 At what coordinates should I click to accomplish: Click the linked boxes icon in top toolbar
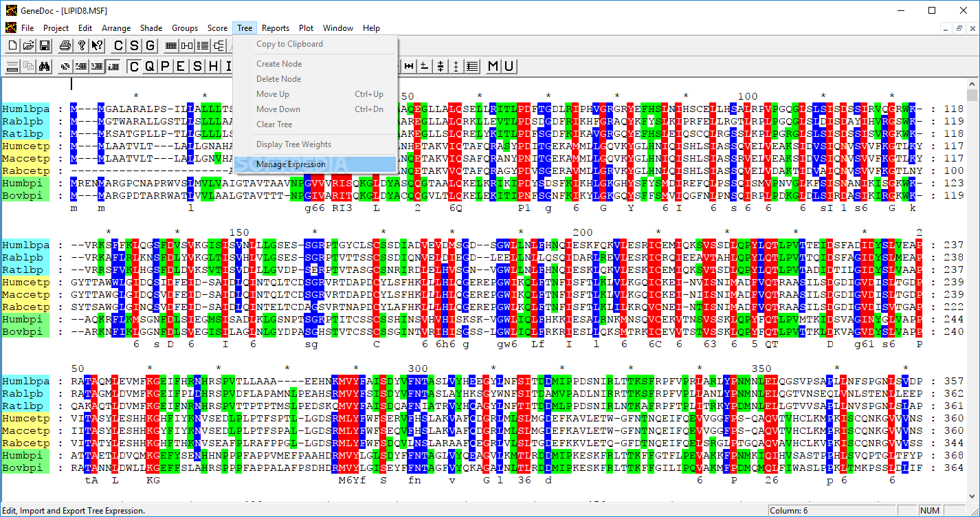pos(187,45)
